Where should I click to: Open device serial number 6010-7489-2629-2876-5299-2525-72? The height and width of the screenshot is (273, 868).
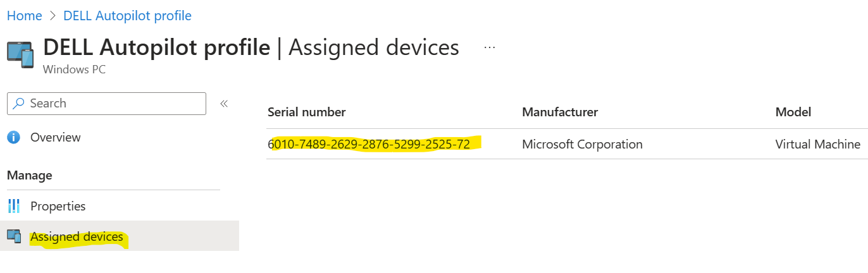[x=369, y=144]
